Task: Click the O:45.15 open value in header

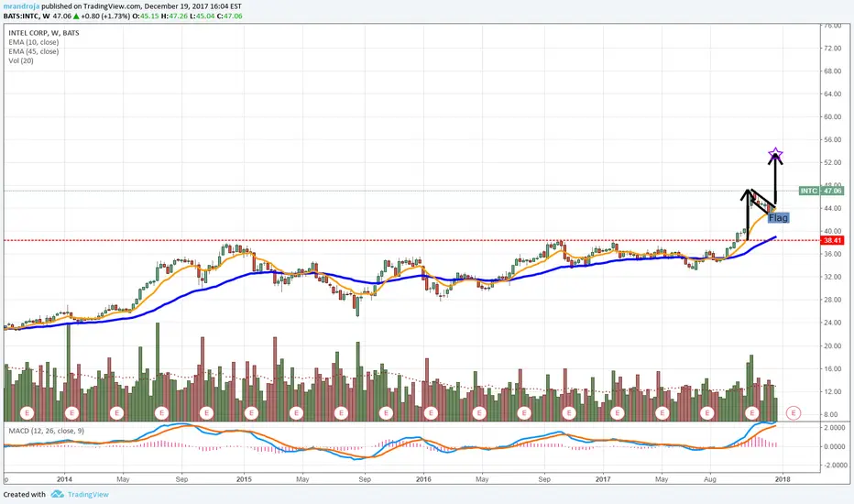Action: pos(147,16)
